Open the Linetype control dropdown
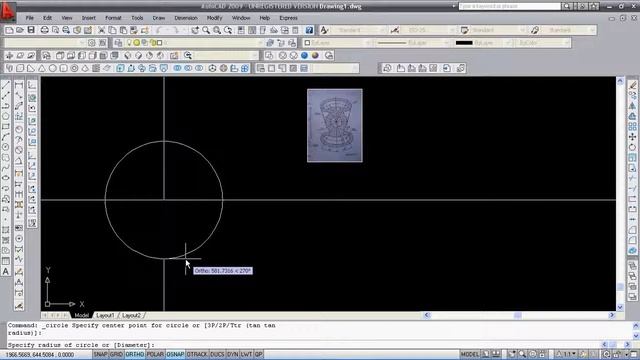Image resolution: width=640 pixels, height=360 pixels. 412,43
